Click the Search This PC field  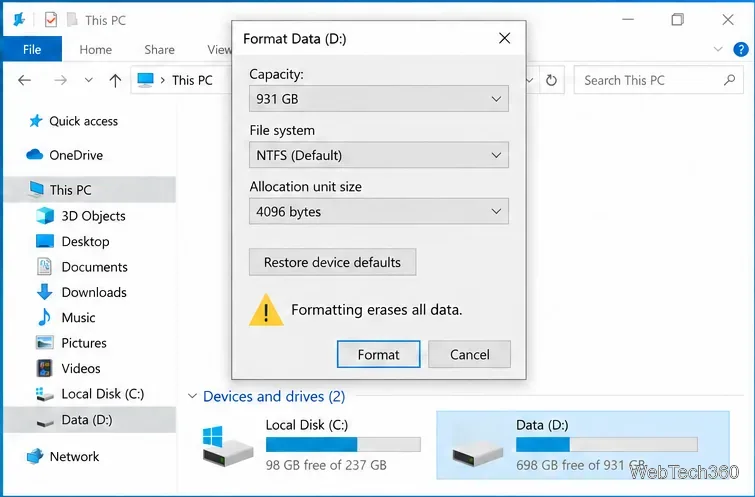click(659, 80)
